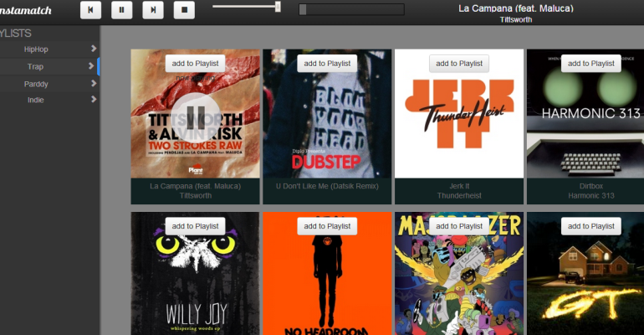The height and width of the screenshot is (335, 644).
Task: Click U Don't Like Me (Datsik Remix) caption
Action: (x=327, y=186)
